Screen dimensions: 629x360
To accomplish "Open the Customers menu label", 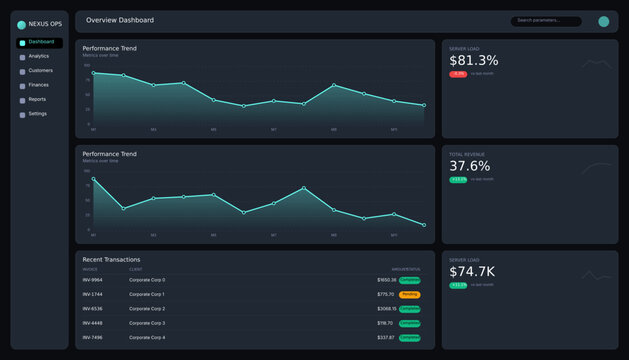I will pyautogui.click(x=41, y=71).
